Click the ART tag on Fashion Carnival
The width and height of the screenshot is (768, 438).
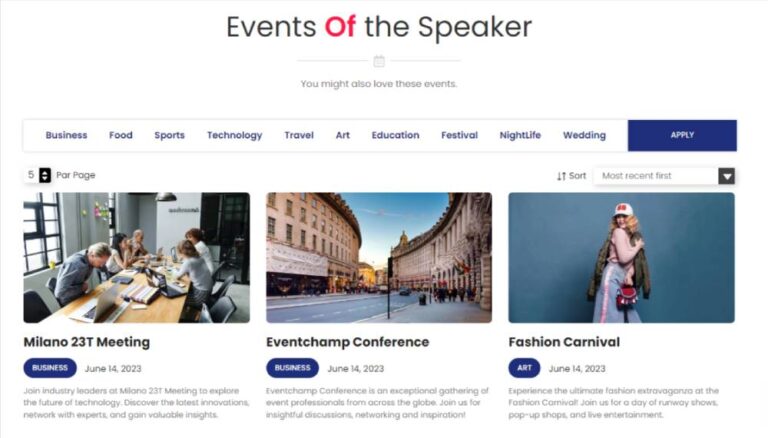point(524,368)
